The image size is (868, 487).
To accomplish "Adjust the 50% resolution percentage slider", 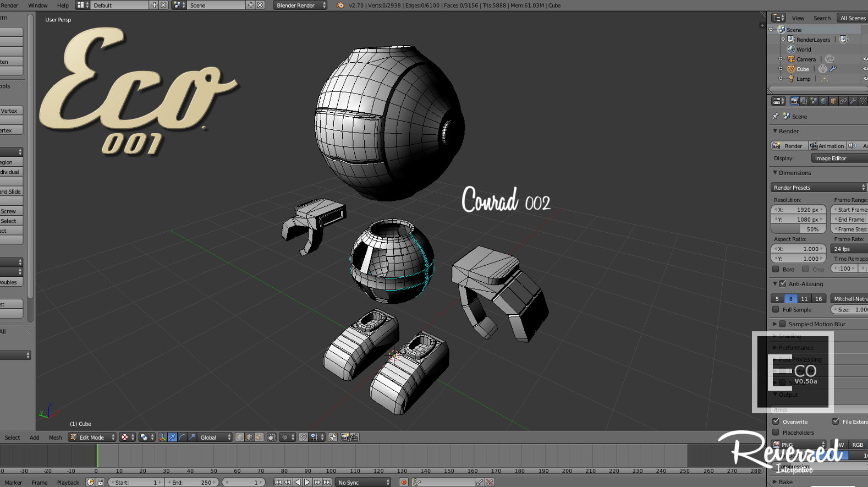I will pyautogui.click(x=799, y=229).
